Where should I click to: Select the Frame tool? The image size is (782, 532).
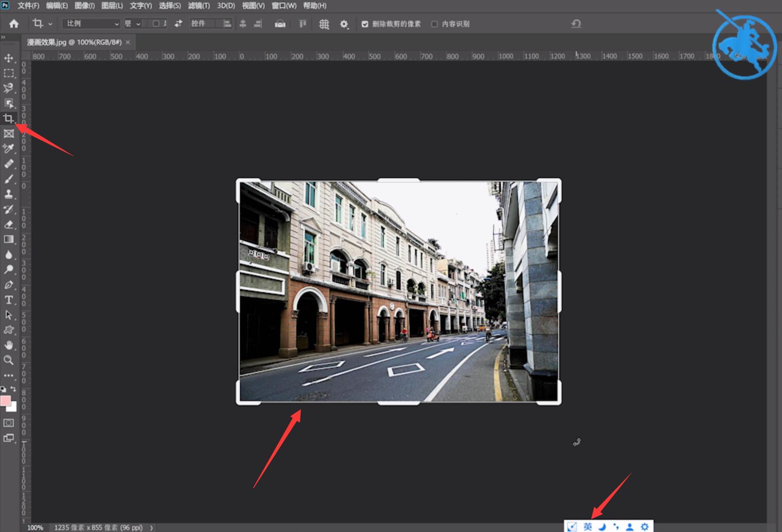coord(9,134)
